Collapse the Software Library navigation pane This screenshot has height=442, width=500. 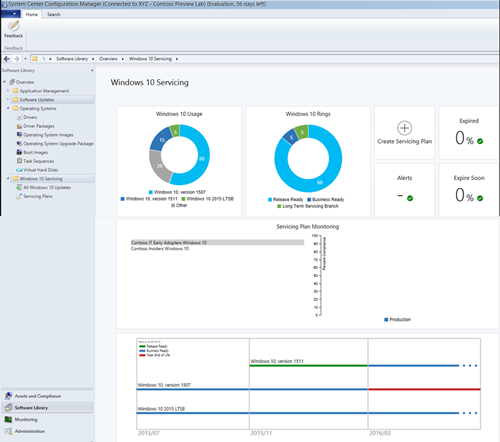click(92, 70)
